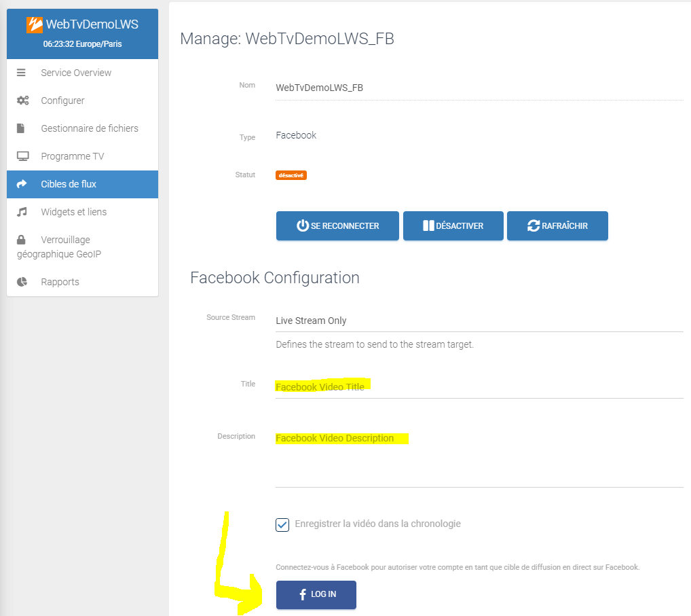Click the Title field label
The height and width of the screenshot is (616, 691).
(x=248, y=384)
